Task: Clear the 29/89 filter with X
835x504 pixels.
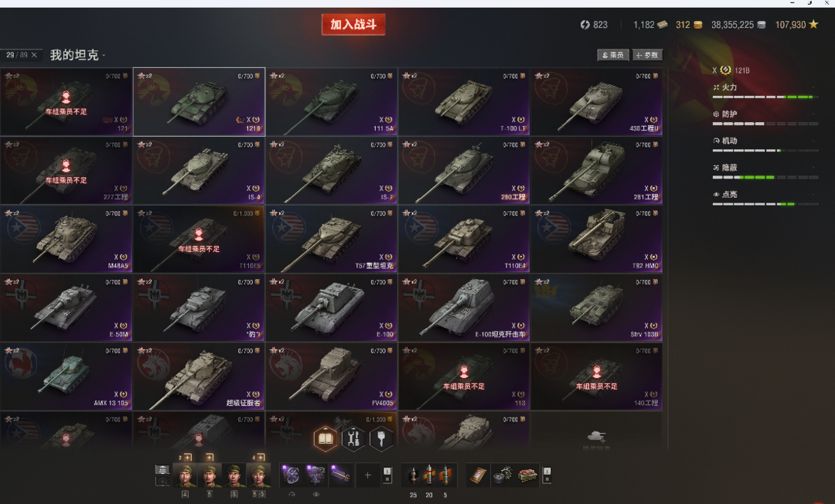Action: (x=34, y=55)
